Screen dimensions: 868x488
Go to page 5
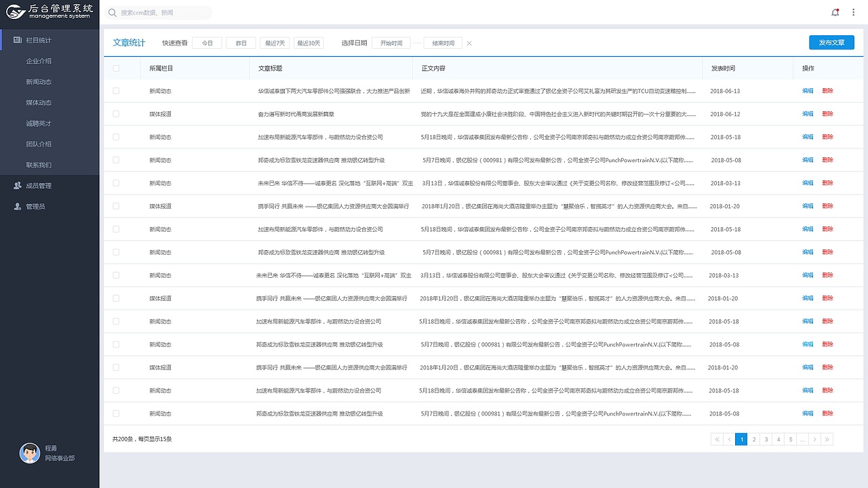click(x=791, y=439)
